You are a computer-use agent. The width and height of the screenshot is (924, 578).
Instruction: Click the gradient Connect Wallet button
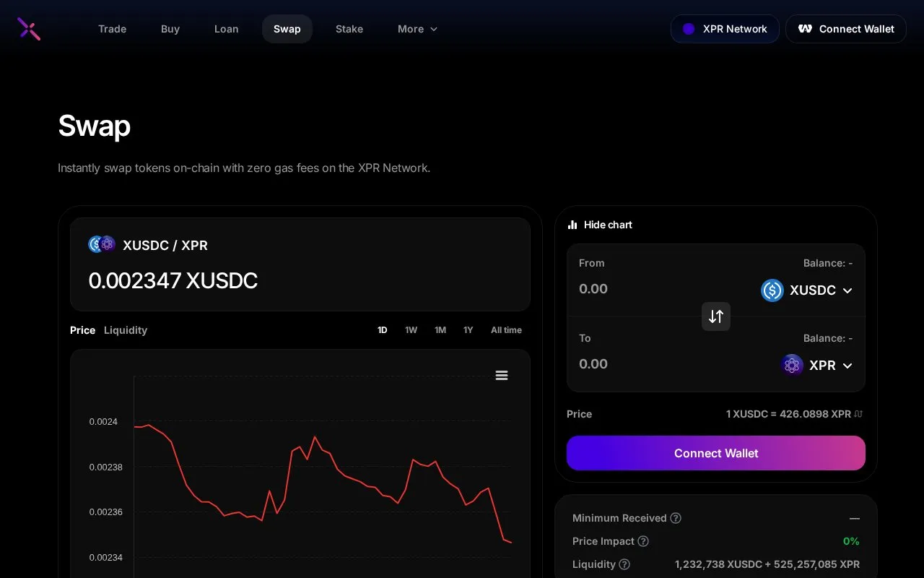(716, 453)
